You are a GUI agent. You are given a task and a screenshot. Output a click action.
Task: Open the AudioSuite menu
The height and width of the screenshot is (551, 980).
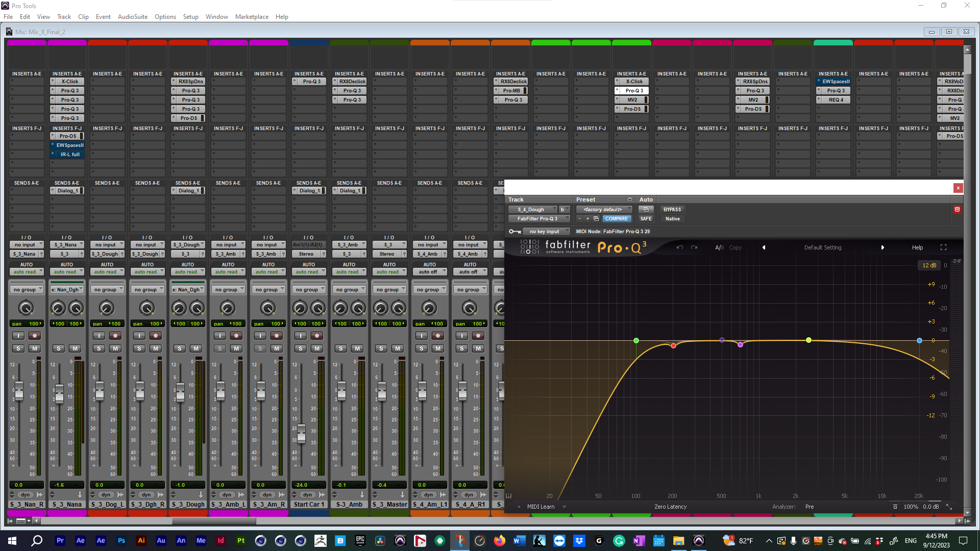tap(132, 17)
